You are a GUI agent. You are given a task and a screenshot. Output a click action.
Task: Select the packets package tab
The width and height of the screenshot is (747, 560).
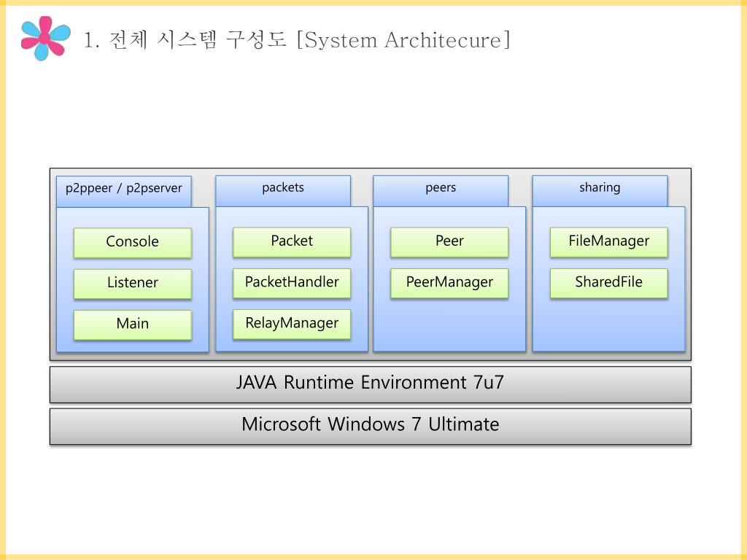click(283, 191)
